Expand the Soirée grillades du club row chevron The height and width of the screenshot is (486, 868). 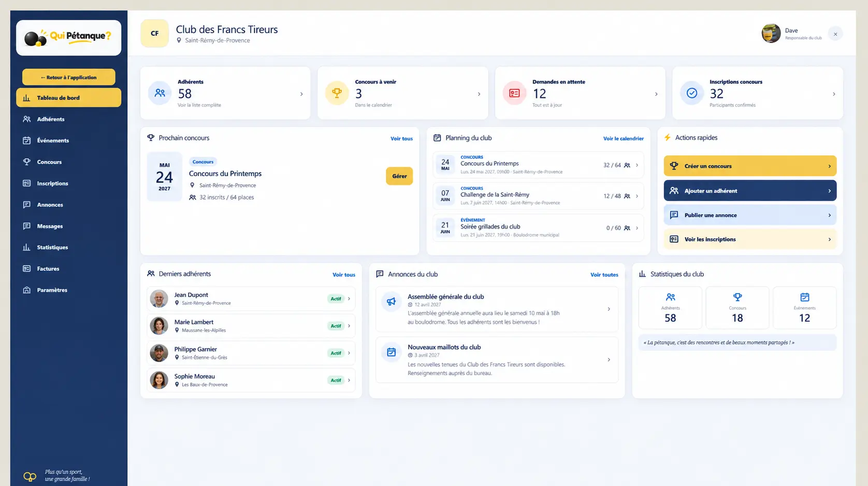tap(637, 228)
